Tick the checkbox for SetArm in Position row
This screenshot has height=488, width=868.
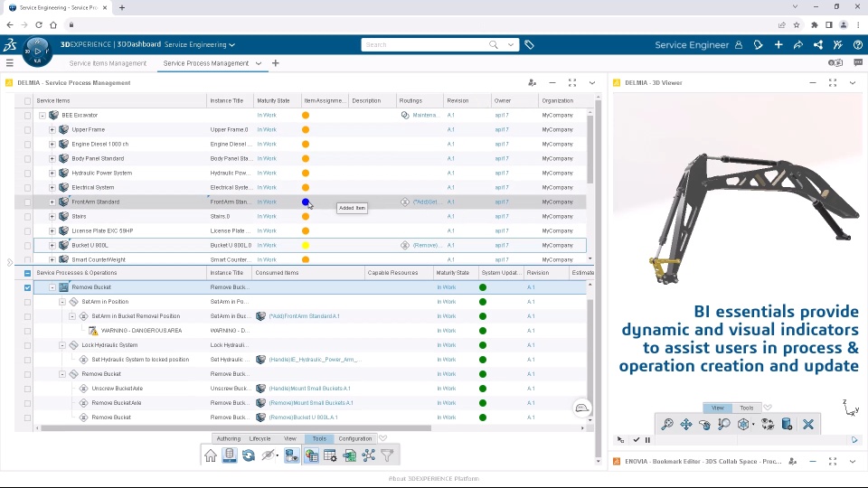click(28, 302)
